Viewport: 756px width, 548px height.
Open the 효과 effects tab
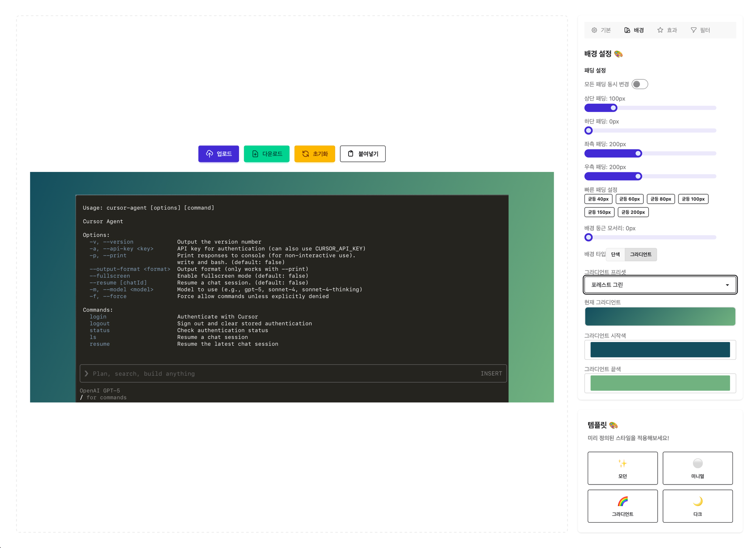pyautogui.click(x=667, y=30)
